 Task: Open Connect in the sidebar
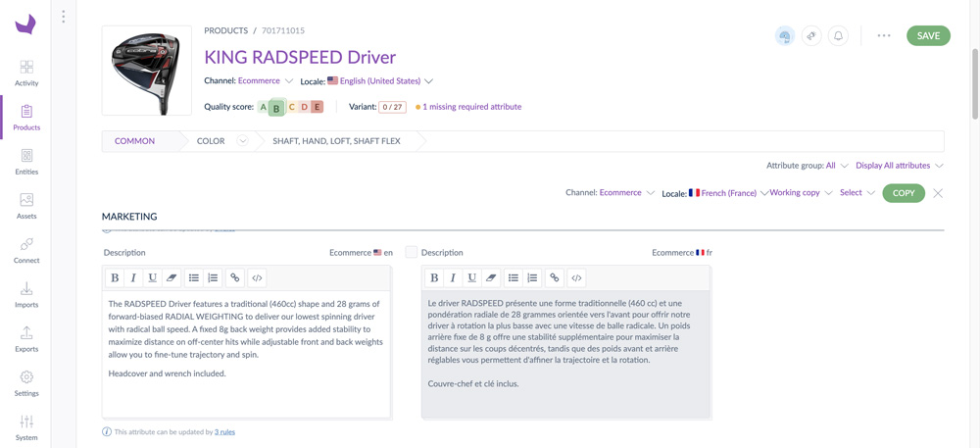(26, 251)
